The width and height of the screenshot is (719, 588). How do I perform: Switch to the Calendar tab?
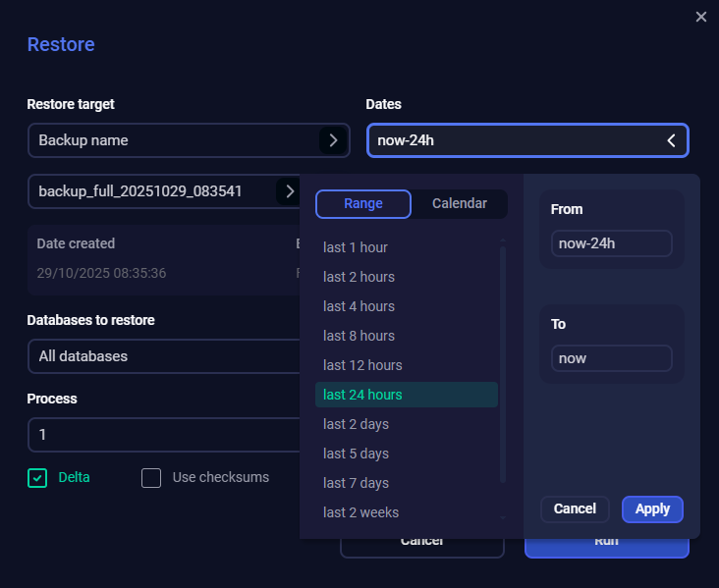460,204
